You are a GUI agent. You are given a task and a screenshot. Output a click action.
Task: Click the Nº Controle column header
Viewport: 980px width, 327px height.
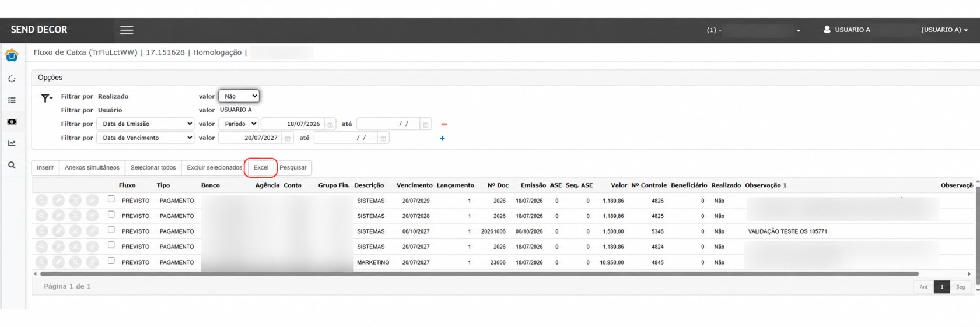coord(649,185)
